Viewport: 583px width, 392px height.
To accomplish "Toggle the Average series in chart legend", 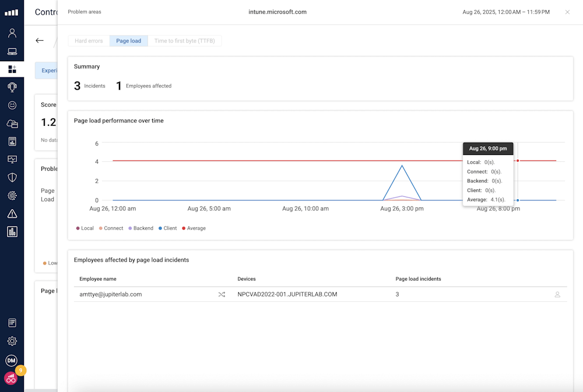I will [x=193, y=228].
